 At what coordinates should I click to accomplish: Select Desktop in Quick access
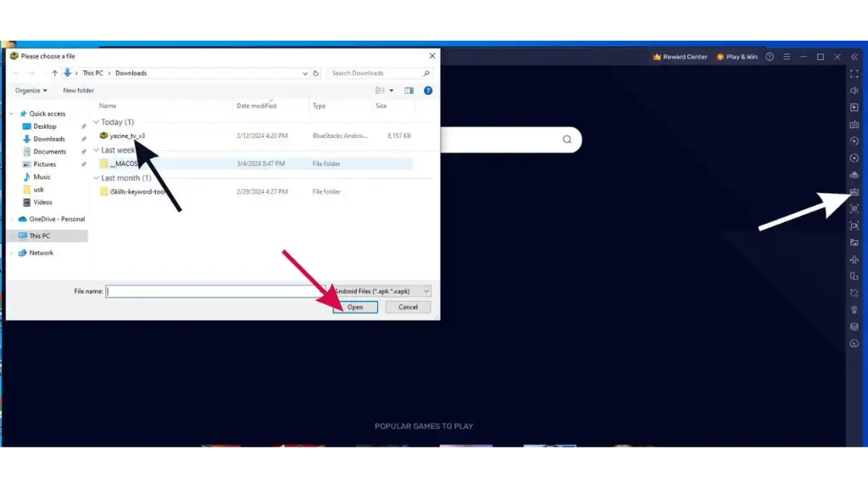tap(45, 126)
